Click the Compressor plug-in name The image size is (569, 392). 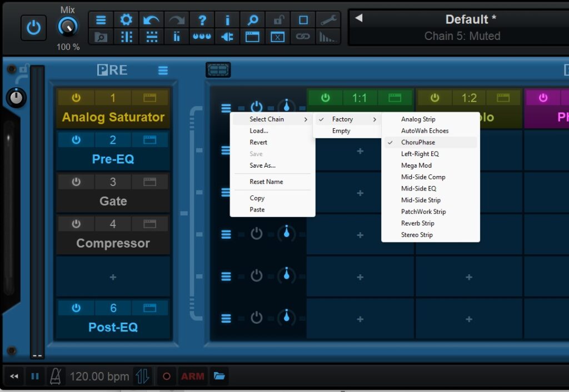(113, 243)
